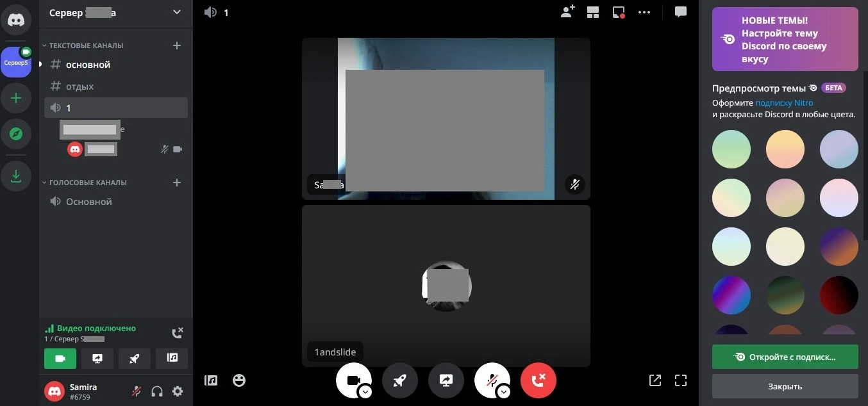Open the основной text channel

click(x=88, y=65)
